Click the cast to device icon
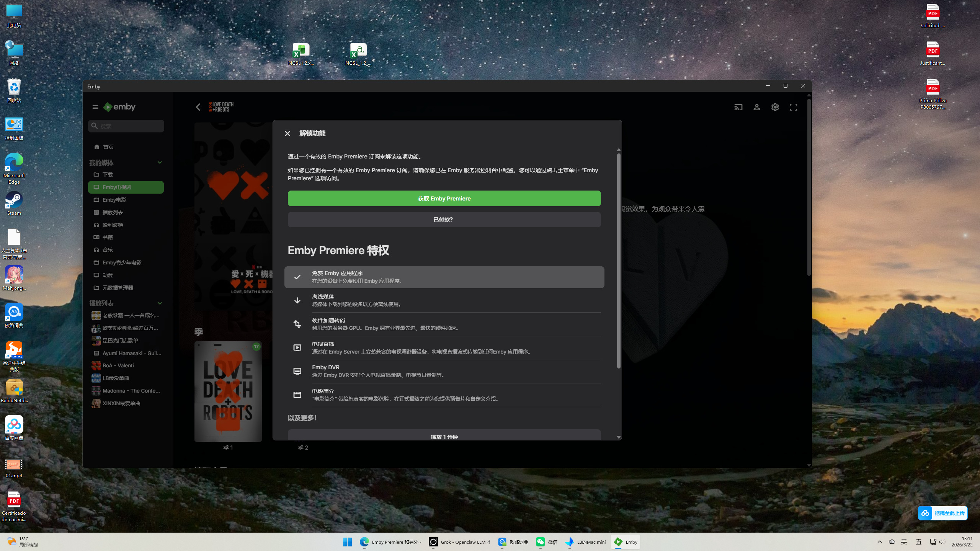Image resolution: width=980 pixels, height=551 pixels. point(738,107)
